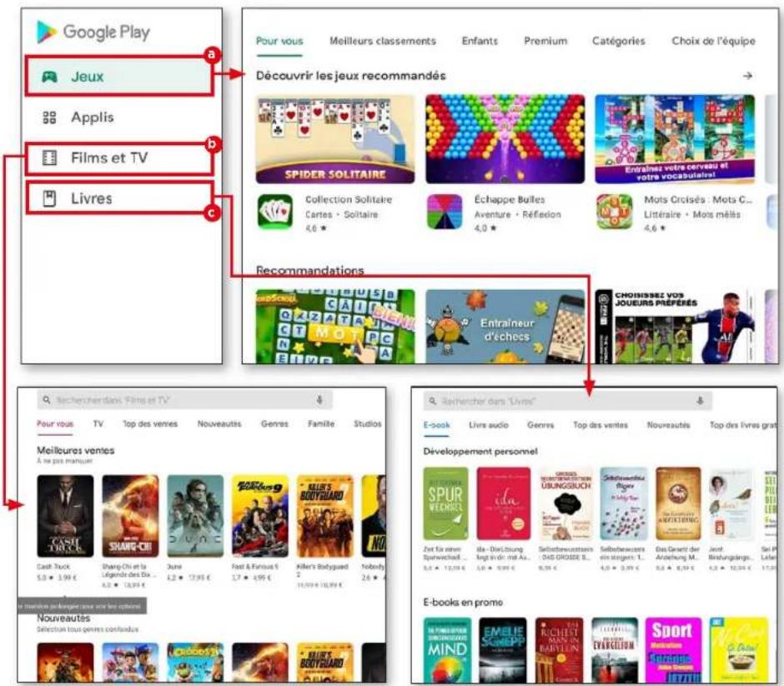
Task: Open the football players banner
Action: coord(675,327)
